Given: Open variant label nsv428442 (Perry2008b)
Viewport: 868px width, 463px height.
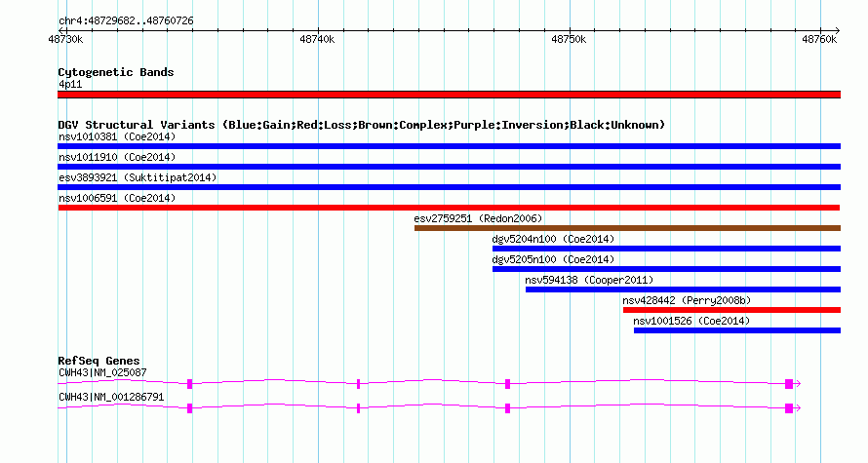Looking at the screenshot, I should [x=687, y=300].
